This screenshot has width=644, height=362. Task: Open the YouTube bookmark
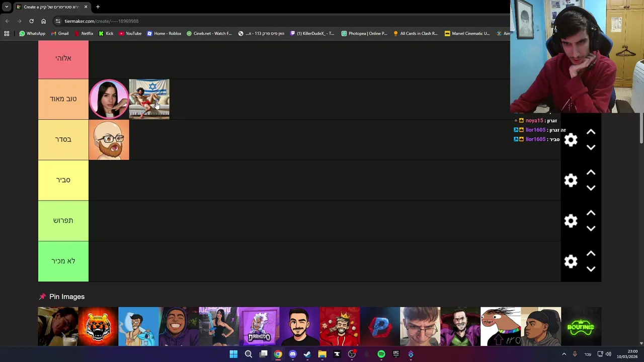point(130,34)
